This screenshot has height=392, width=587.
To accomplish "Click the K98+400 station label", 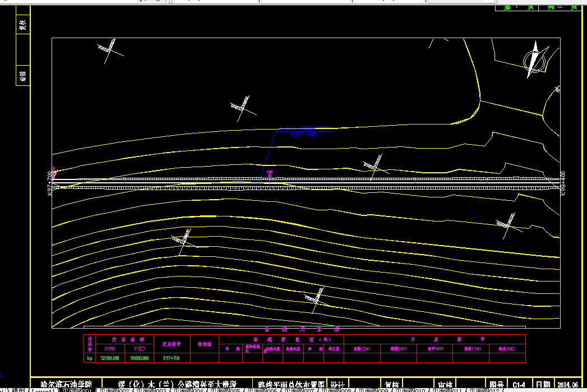I will click(x=563, y=183).
